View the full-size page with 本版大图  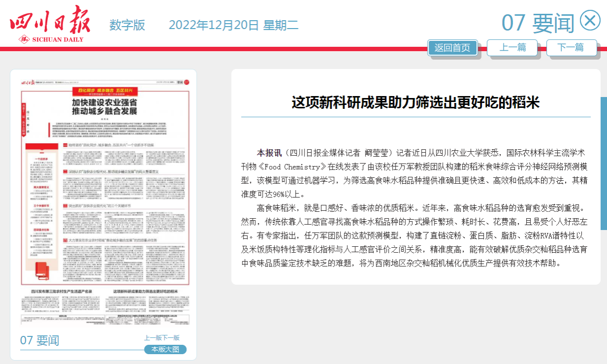pos(165,349)
